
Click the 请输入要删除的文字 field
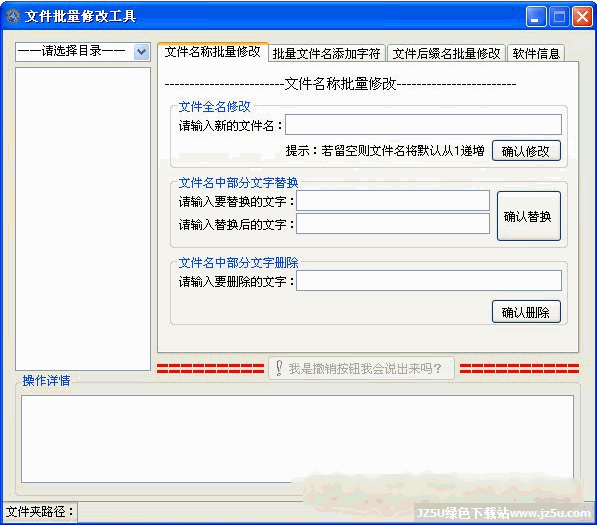coord(429,281)
